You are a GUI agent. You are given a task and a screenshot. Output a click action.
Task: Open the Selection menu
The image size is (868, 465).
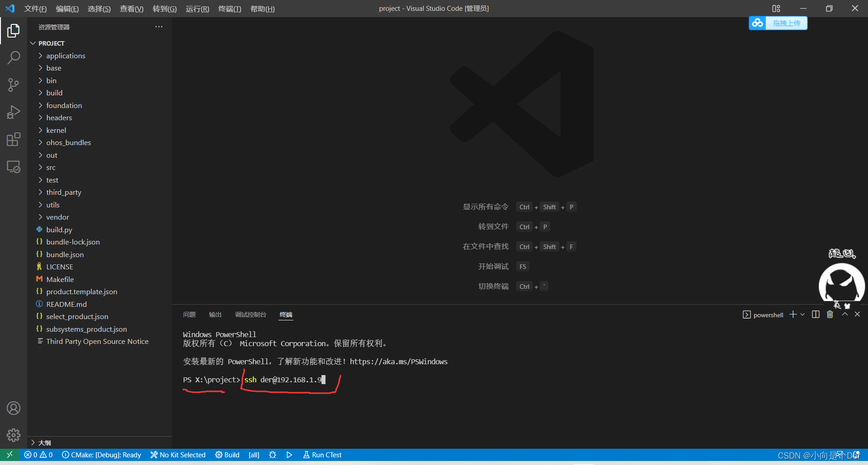click(99, 9)
